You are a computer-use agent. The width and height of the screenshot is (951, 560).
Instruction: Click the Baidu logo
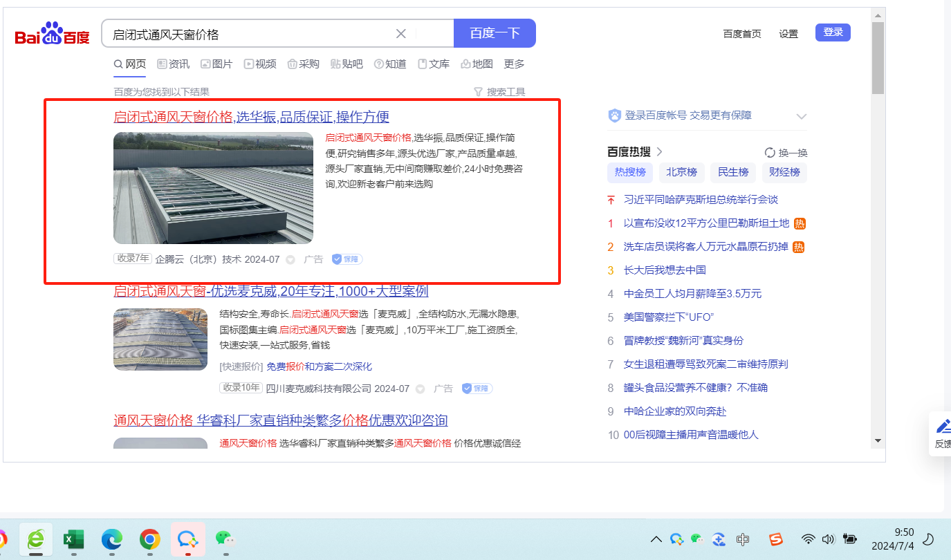point(53,33)
